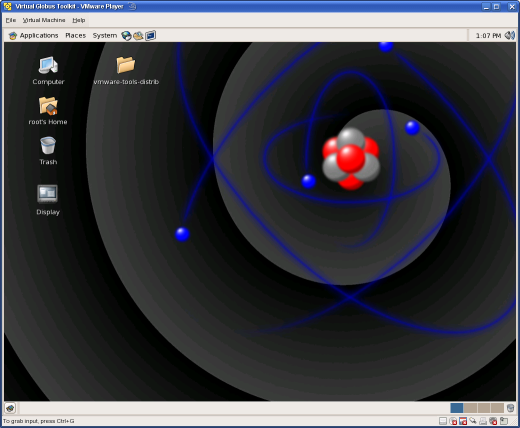Click the Show Desktop button in the bottom panel

coord(10,408)
